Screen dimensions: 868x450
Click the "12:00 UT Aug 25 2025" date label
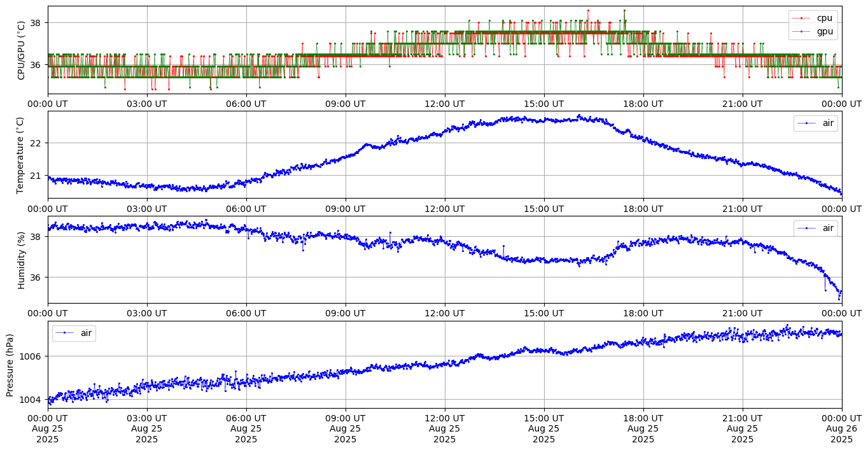[445, 429]
